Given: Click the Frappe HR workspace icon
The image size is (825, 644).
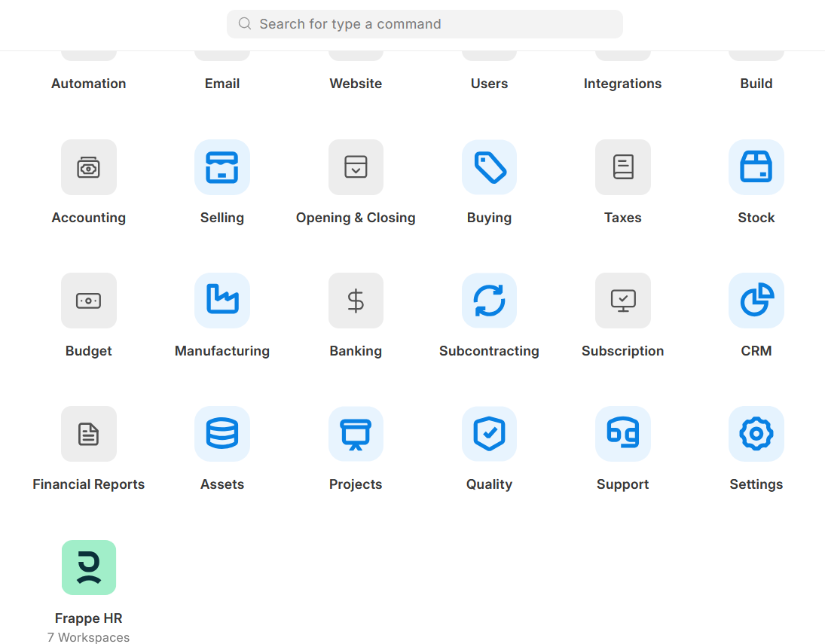Looking at the screenshot, I should [88, 567].
